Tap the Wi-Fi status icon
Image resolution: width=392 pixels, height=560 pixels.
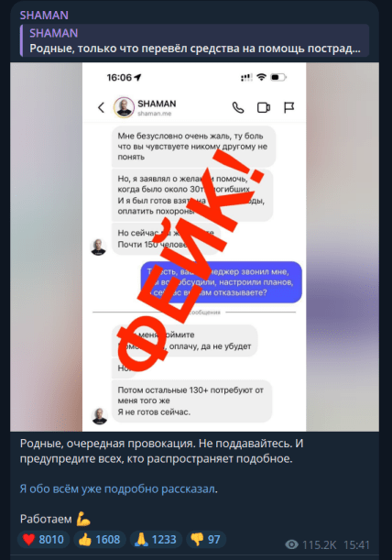click(x=262, y=77)
